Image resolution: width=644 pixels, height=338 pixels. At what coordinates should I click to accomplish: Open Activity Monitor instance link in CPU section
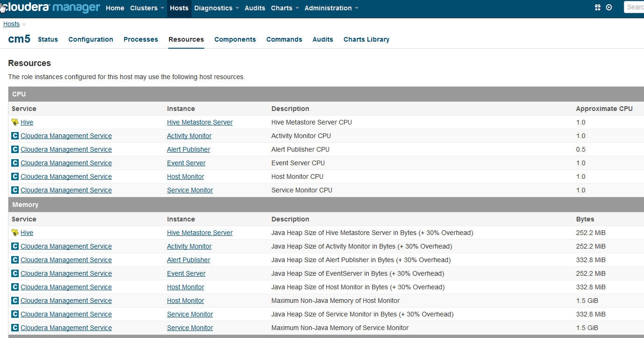click(x=189, y=136)
